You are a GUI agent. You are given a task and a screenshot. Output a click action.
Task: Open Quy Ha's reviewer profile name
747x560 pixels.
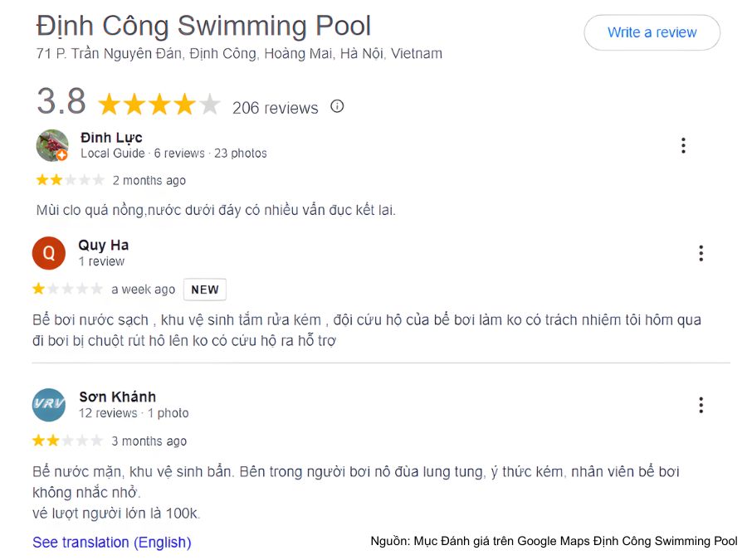point(103,245)
